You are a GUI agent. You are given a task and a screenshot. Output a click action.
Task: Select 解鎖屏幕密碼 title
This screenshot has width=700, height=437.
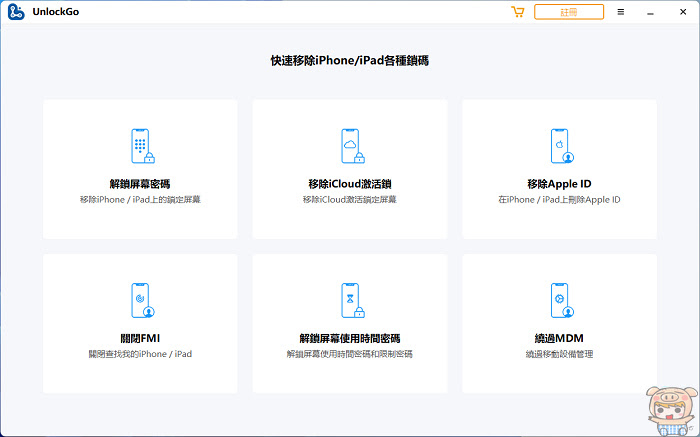[x=140, y=184]
